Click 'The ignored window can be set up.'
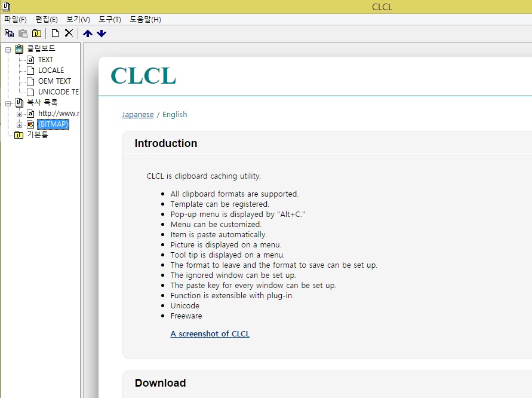This screenshot has height=398, width=532. click(x=233, y=275)
